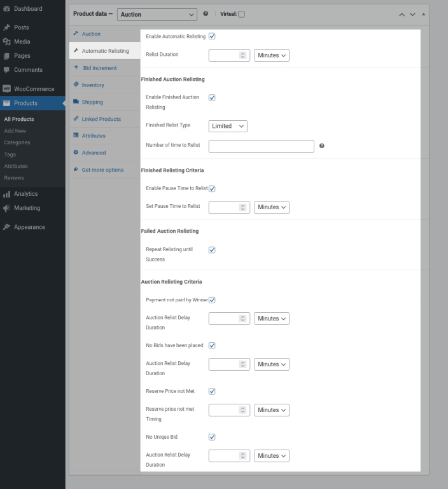
Task: Click the Appearance paintbrush icon
Action: 6,227
